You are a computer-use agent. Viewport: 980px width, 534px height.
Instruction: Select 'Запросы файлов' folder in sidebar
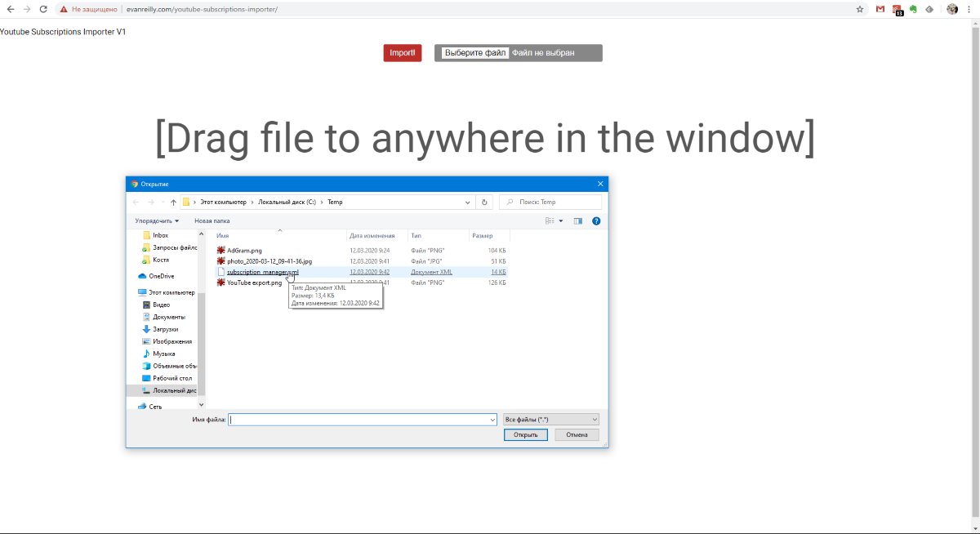[x=170, y=247]
